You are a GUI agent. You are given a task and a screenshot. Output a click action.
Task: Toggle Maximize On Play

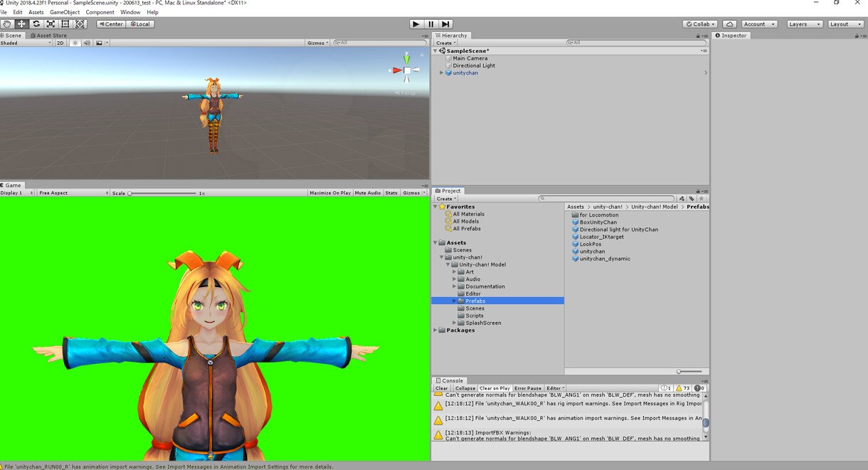[330, 193]
